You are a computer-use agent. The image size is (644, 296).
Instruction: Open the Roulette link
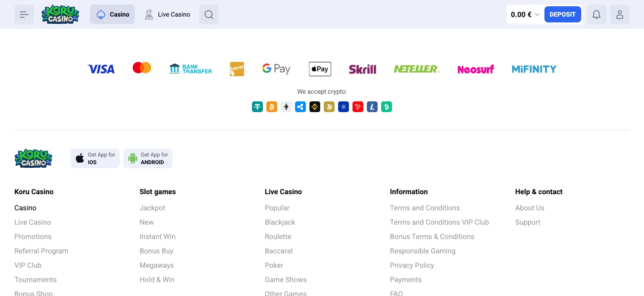point(278,236)
